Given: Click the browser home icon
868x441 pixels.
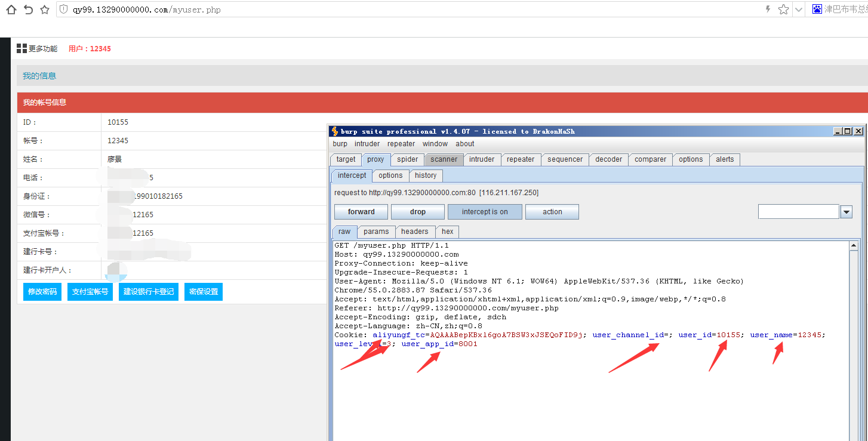Looking at the screenshot, I should click(x=11, y=10).
